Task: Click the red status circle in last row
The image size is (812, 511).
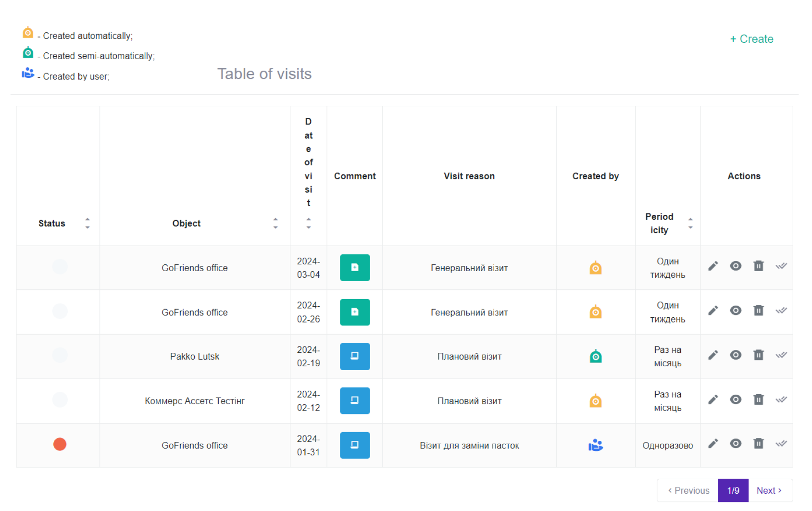Action: point(60,444)
